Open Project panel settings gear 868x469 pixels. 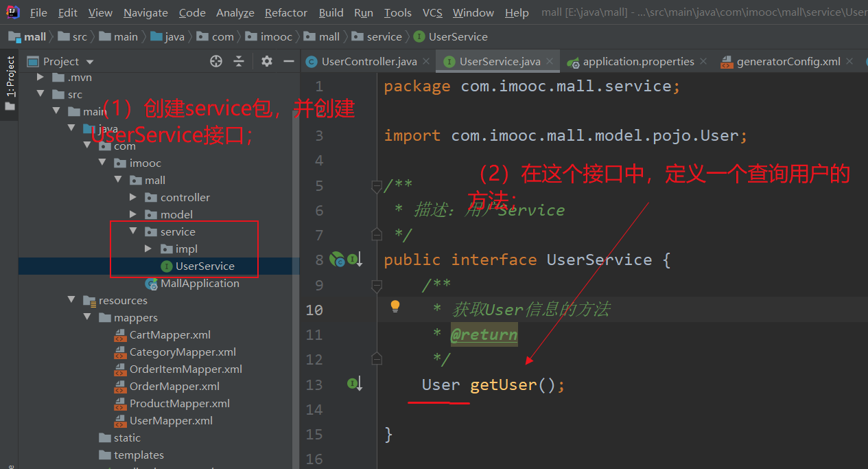267,61
